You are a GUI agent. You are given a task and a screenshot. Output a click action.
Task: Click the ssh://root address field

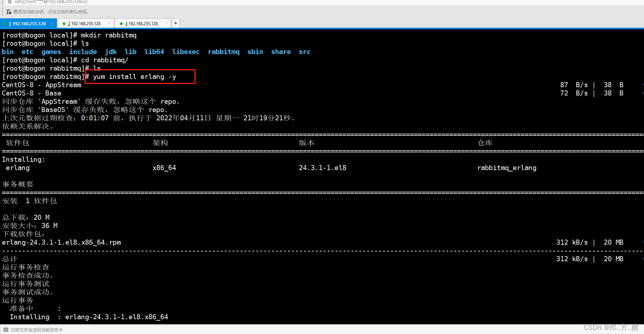51,2
